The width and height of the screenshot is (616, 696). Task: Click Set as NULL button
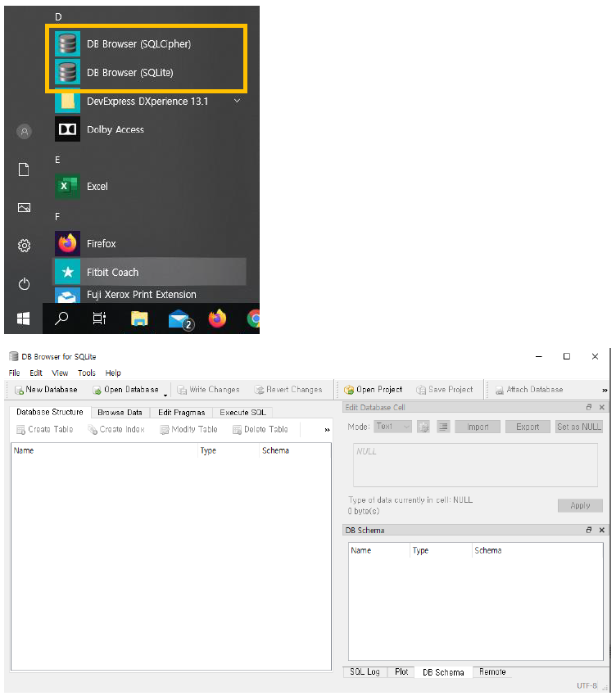pos(578,427)
